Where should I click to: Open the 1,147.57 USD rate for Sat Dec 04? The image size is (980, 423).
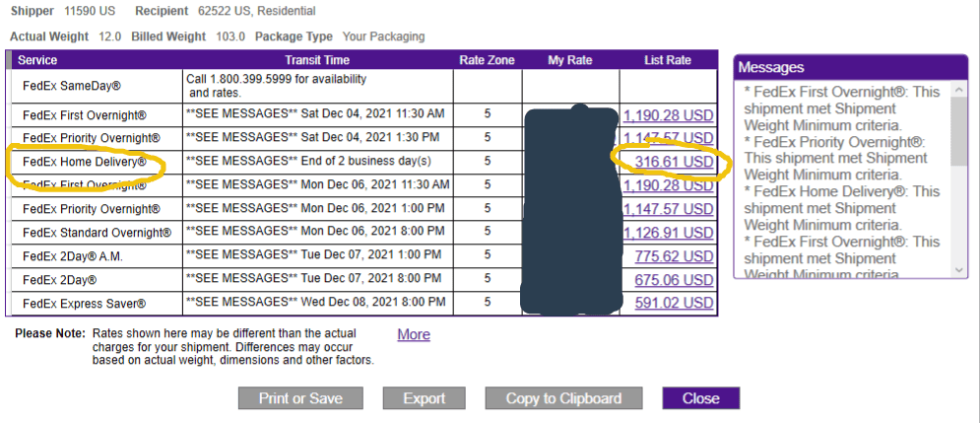668,138
